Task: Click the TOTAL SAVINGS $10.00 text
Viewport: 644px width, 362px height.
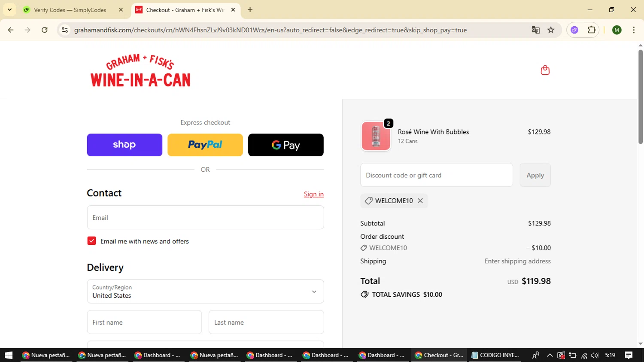Action: [x=407, y=295]
